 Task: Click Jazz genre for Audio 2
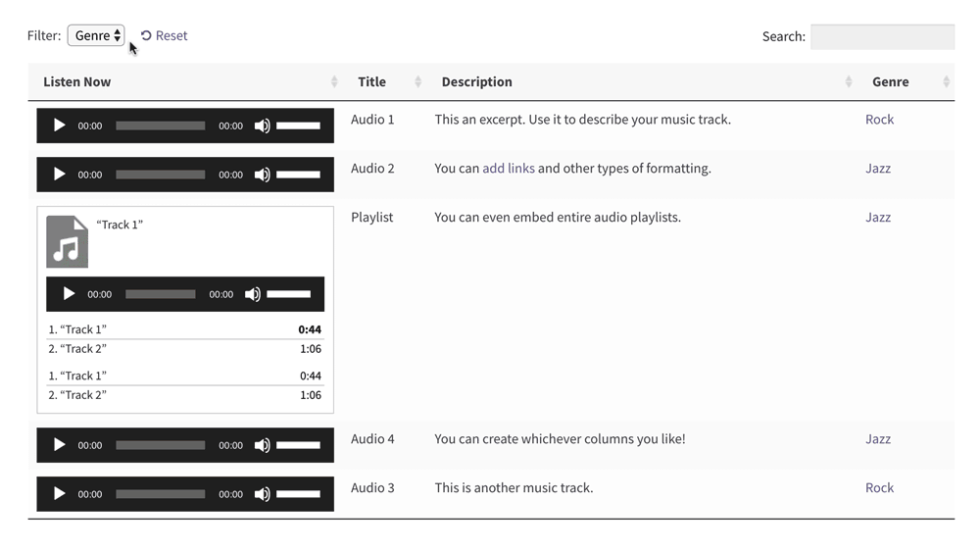click(878, 169)
